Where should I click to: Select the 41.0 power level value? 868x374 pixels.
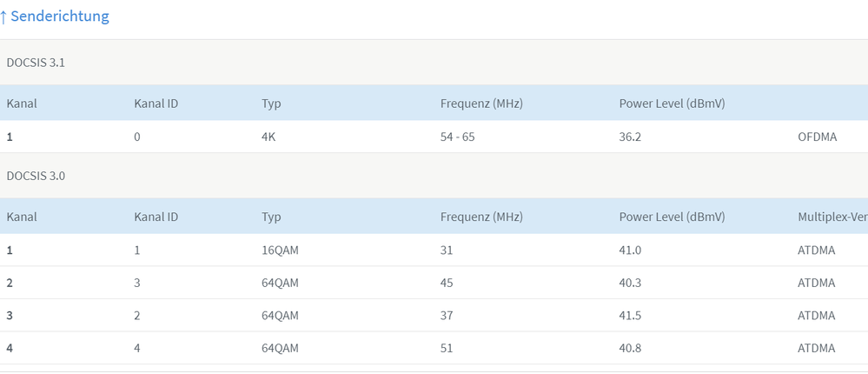pyautogui.click(x=630, y=250)
